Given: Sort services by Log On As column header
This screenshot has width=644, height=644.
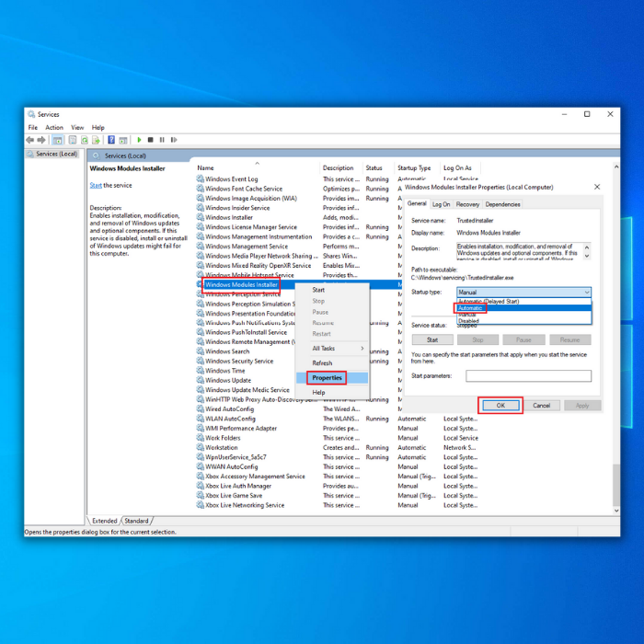Looking at the screenshot, I should coord(460,168).
